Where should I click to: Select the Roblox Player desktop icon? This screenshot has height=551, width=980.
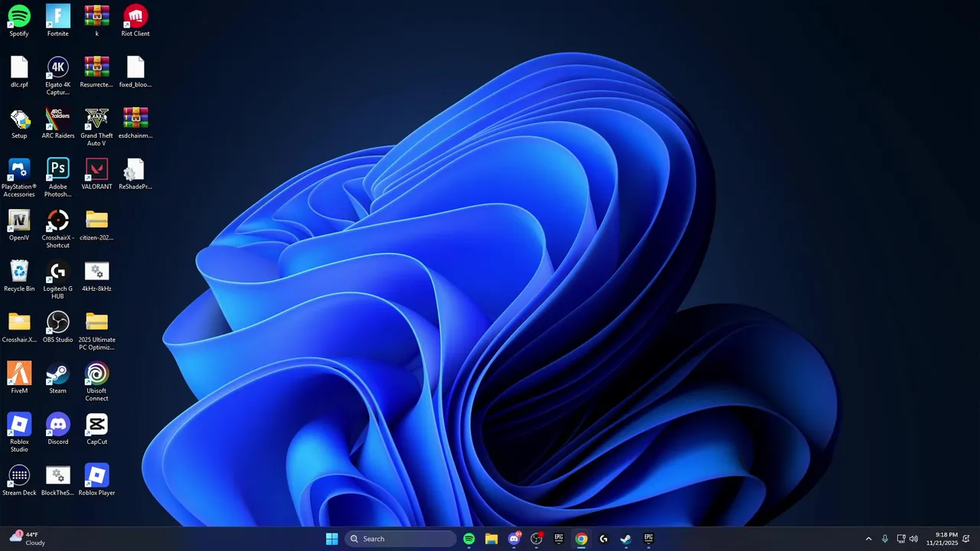(96, 481)
